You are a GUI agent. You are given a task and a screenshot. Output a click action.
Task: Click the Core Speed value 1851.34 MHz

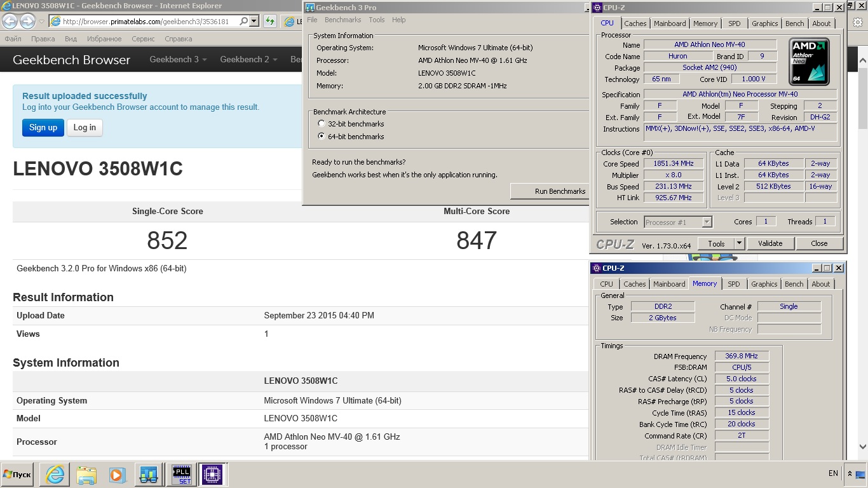pos(674,163)
